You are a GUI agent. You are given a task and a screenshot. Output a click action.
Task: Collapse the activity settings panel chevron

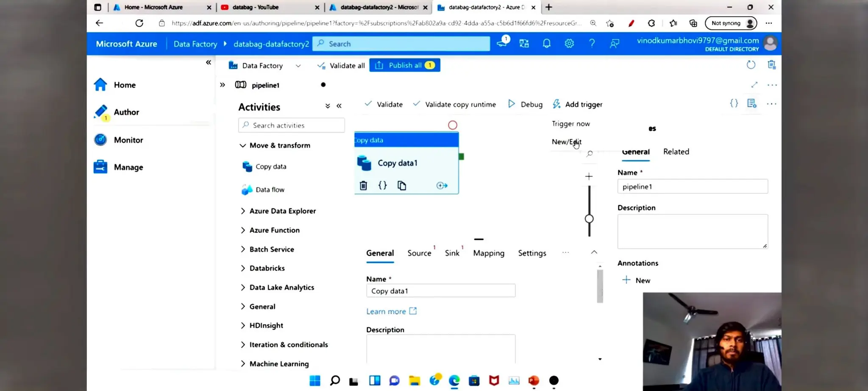click(x=594, y=252)
